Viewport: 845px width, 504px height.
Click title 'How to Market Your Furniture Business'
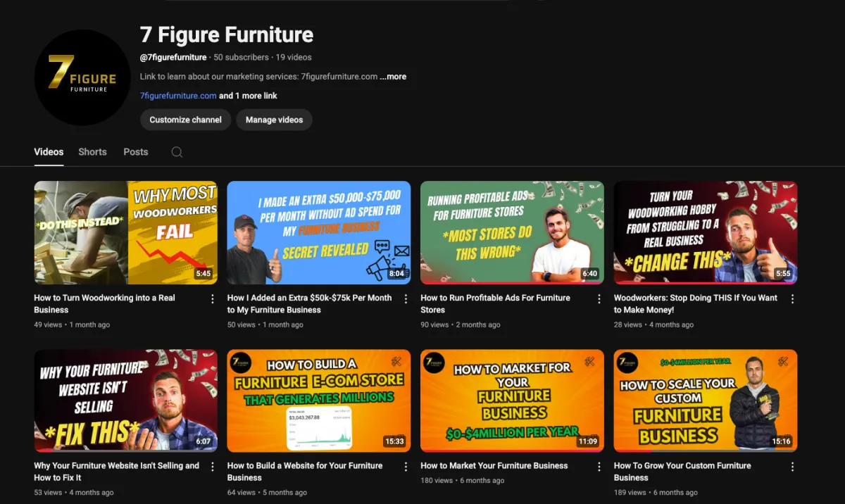pos(494,465)
